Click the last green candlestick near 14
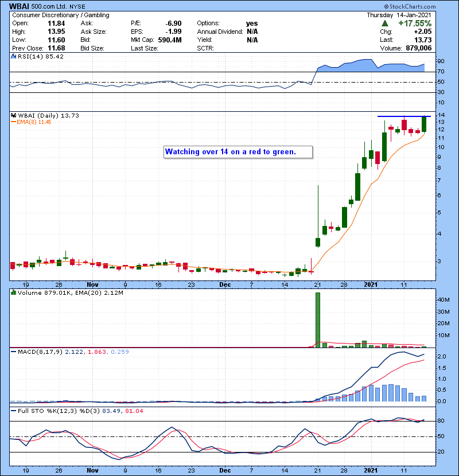The height and width of the screenshot is (476, 459). [x=424, y=124]
